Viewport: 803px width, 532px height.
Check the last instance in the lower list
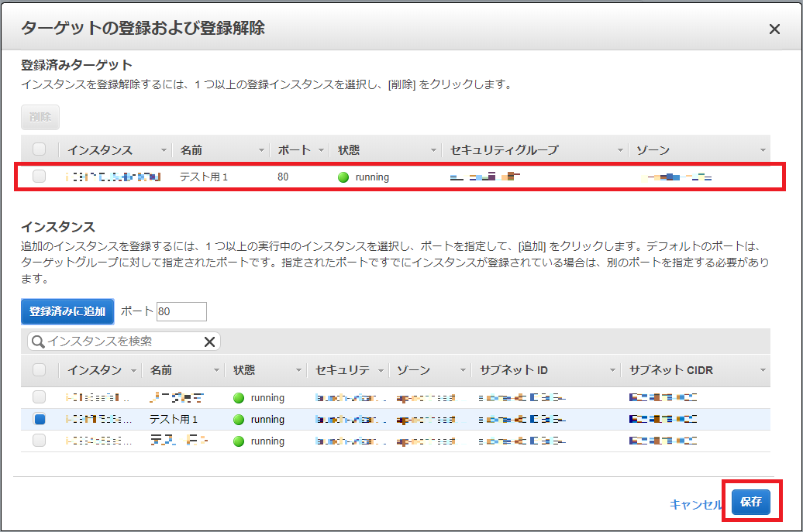[40, 441]
